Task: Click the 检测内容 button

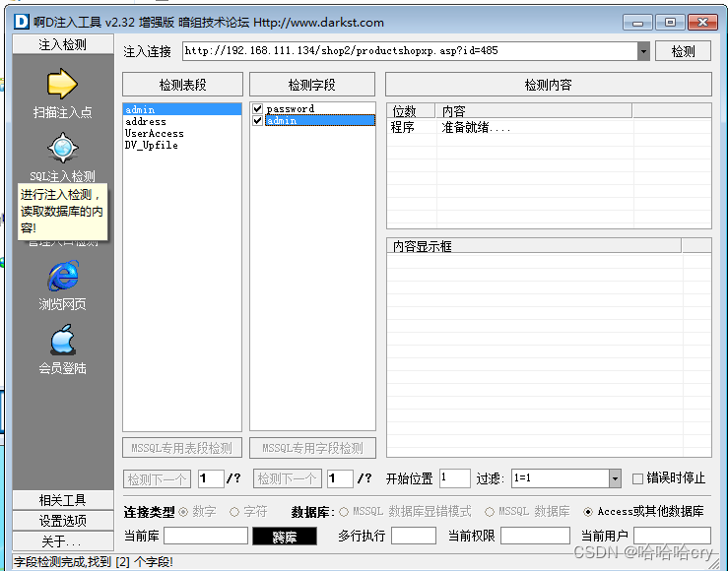Action: 549,85
